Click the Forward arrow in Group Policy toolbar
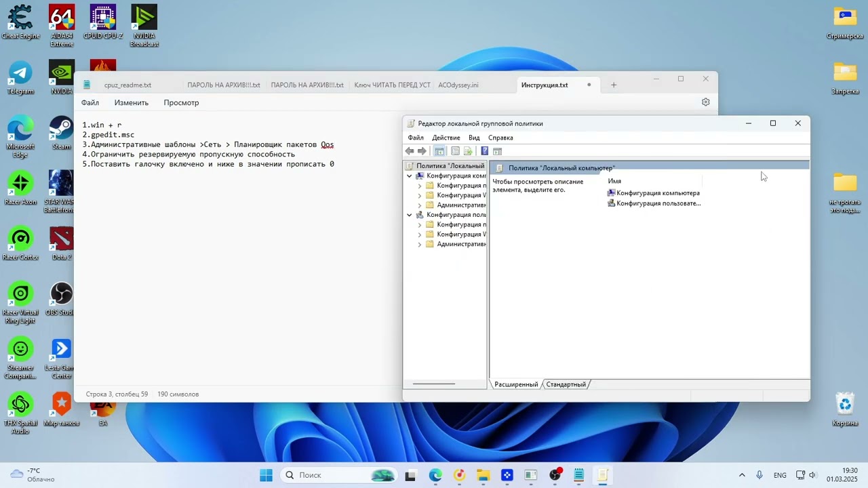Image resolution: width=868 pixels, height=488 pixels. (x=422, y=151)
